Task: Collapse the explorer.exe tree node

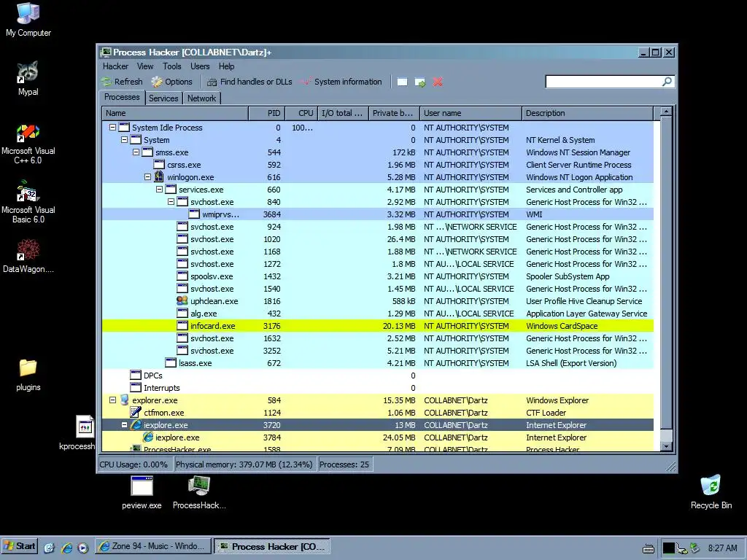Action: 112,400
